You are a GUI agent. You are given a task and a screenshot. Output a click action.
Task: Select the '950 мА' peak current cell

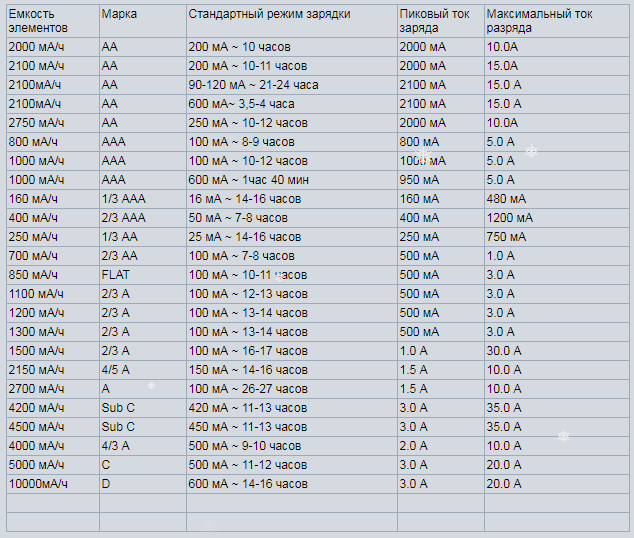pyautogui.click(x=441, y=180)
